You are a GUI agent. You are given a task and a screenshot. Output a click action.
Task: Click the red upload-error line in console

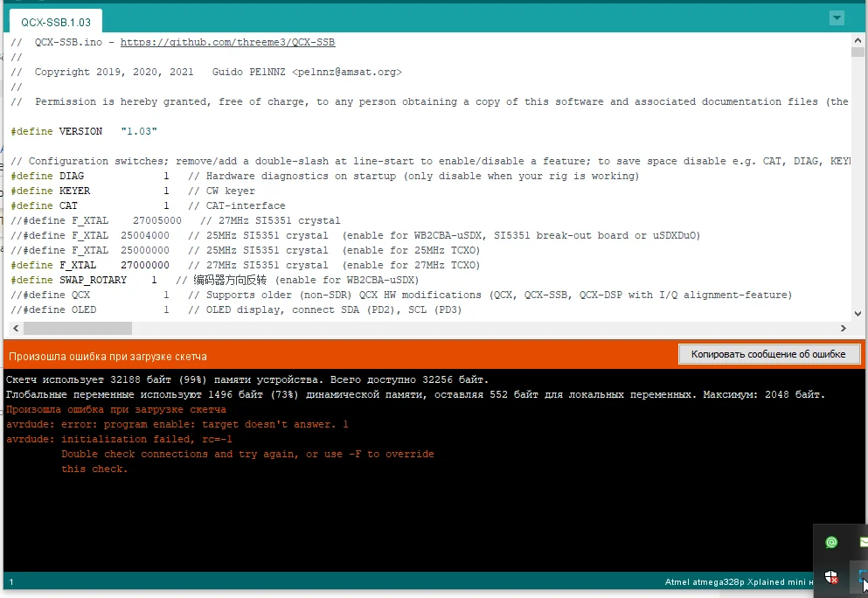click(x=115, y=410)
